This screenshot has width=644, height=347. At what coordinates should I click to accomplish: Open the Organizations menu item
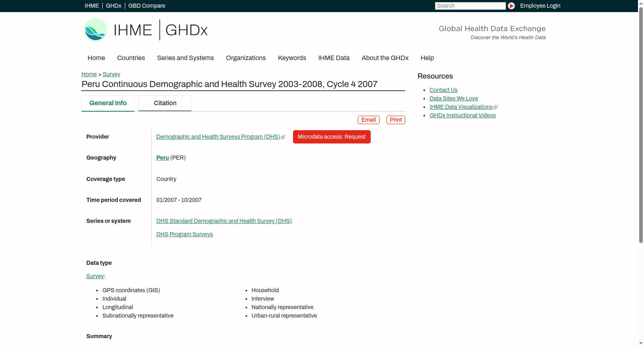click(246, 58)
